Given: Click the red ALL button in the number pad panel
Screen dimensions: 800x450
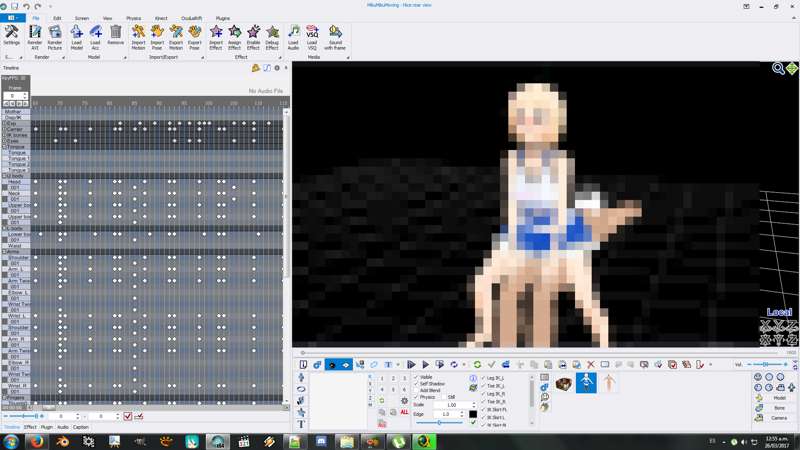Looking at the screenshot, I should (404, 412).
